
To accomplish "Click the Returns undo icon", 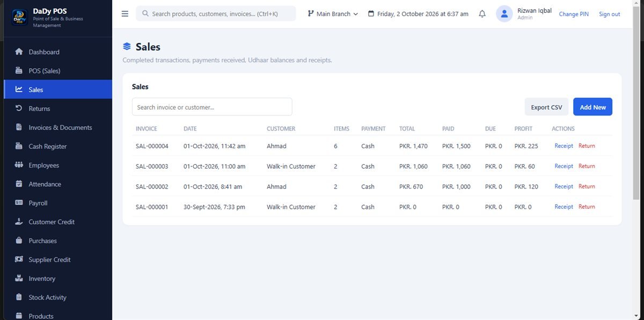I will 19,108.
